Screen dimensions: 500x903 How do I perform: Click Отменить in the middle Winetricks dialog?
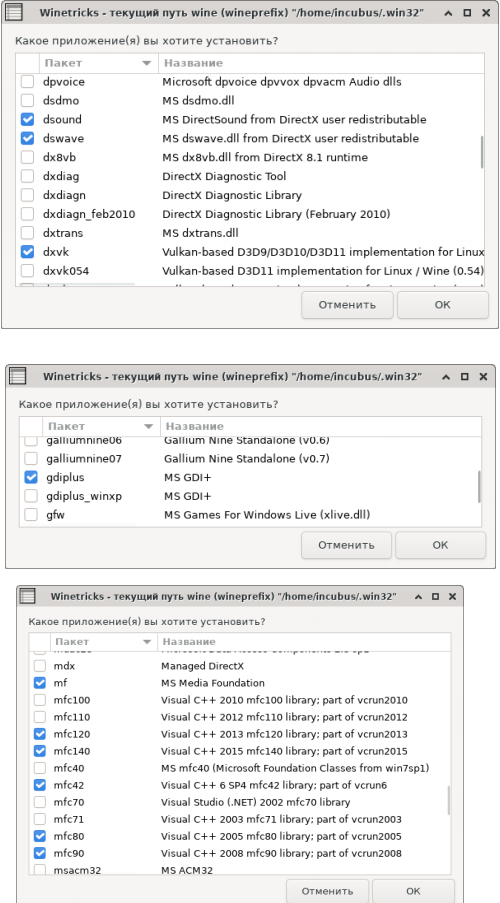[x=346, y=545]
